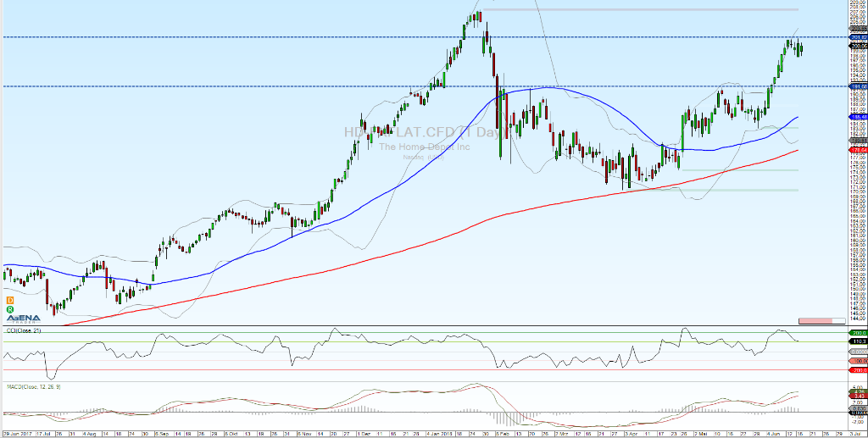Click the blue 201.82 price marker
868x438 pixels.
(859, 37)
